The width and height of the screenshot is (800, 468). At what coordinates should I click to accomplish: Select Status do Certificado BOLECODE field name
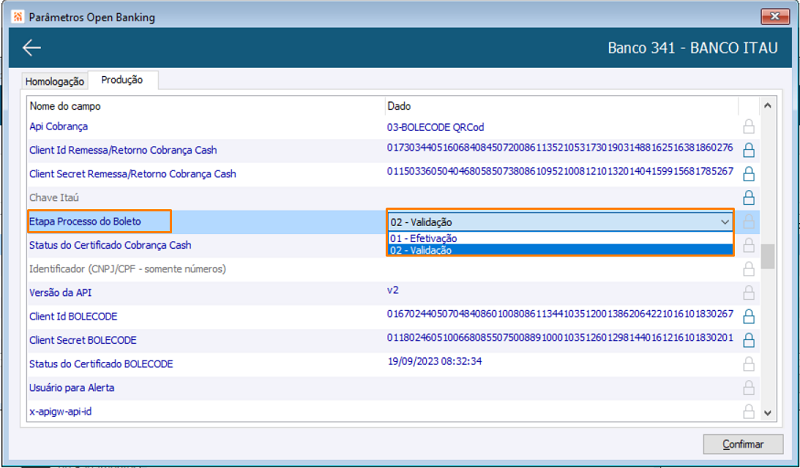point(101,364)
